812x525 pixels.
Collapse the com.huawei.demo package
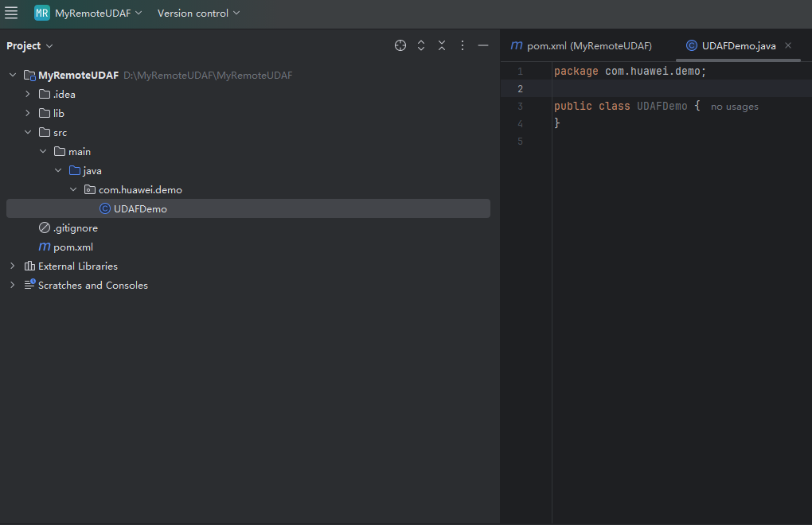[x=73, y=190]
